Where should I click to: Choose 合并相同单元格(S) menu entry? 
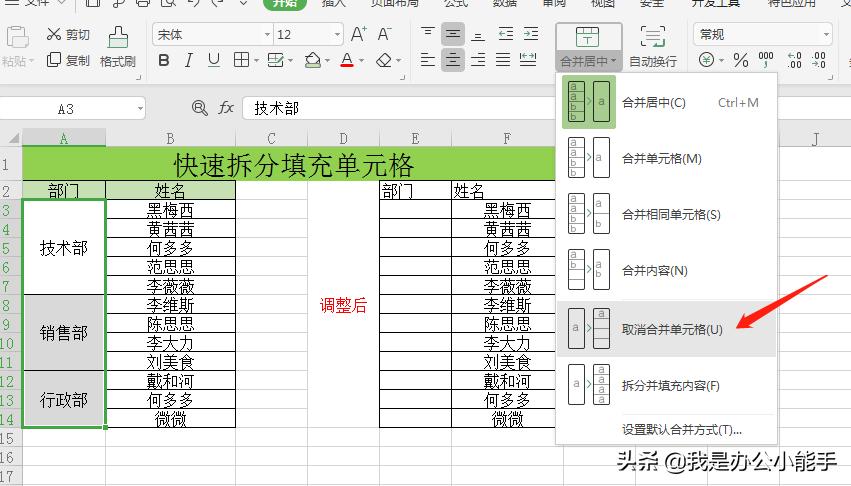[667, 214]
